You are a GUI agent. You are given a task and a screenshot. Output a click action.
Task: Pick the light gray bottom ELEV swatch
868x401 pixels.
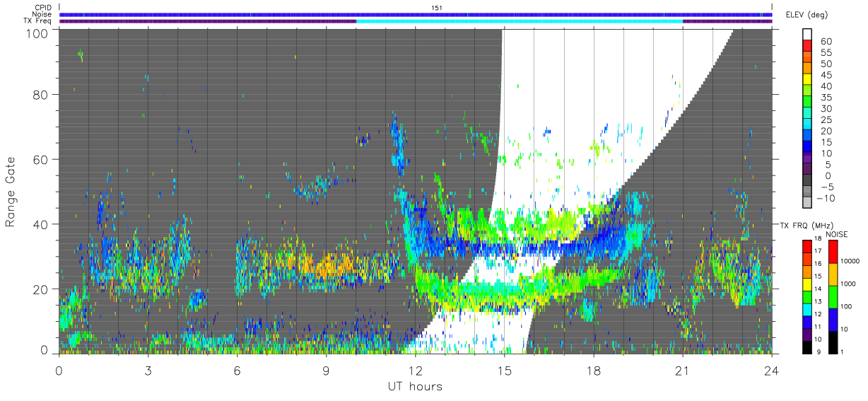tap(809, 204)
